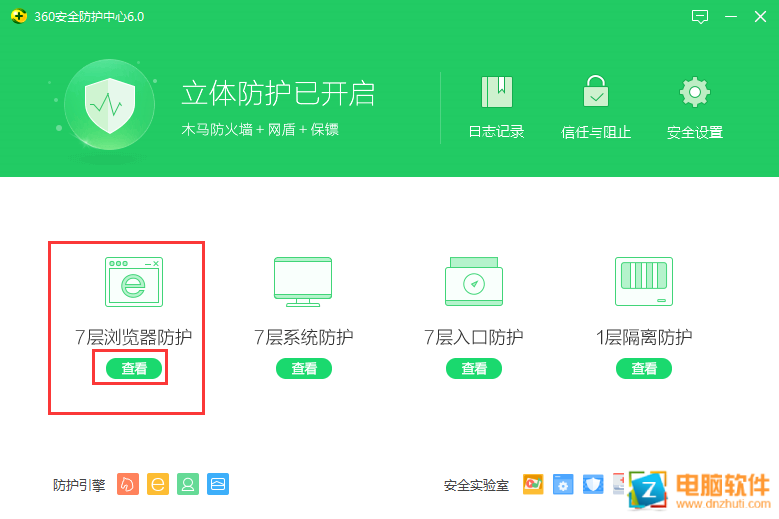Open the 日志记录 log records icon
Image resolution: width=779 pixels, height=519 pixels.
pyautogui.click(x=496, y=92)
